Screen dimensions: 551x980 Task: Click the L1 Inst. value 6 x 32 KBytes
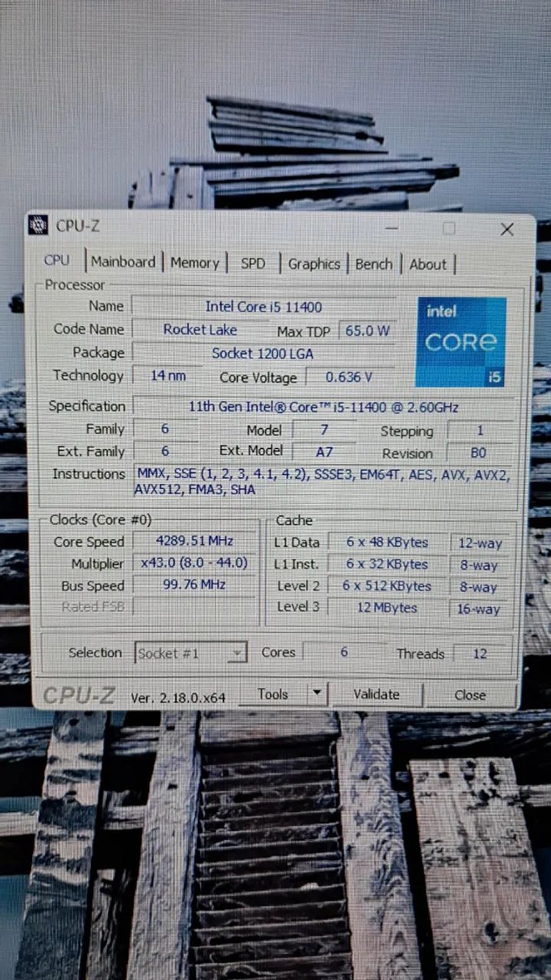click(x=387, y=564)
